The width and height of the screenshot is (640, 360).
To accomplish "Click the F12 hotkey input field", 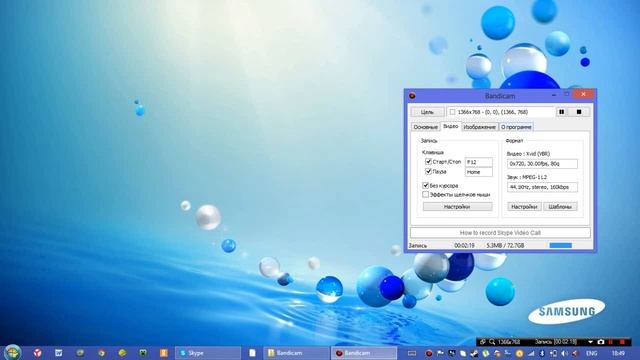I will [x=478, y=162].
